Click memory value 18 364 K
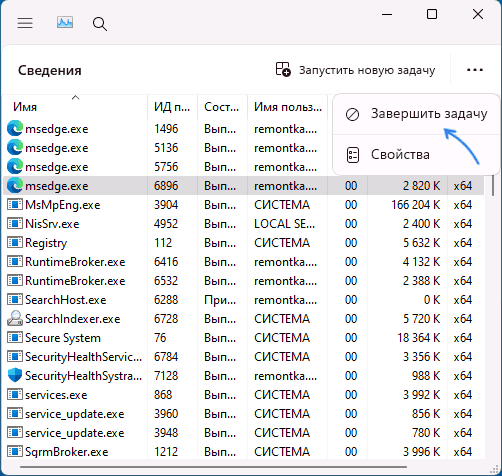Screen dimensions: 502x476 pyautogui.click(x=418, y=338)
